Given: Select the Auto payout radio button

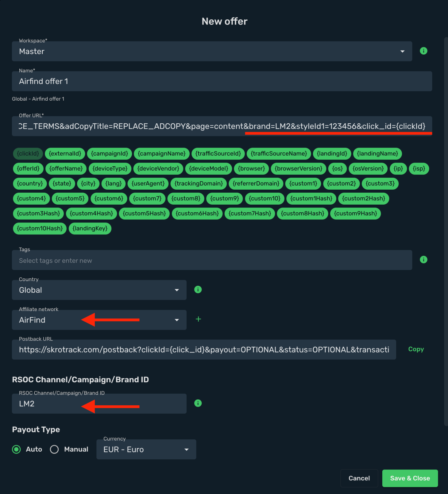Looking at the screenshot, I should click(16, 449).
